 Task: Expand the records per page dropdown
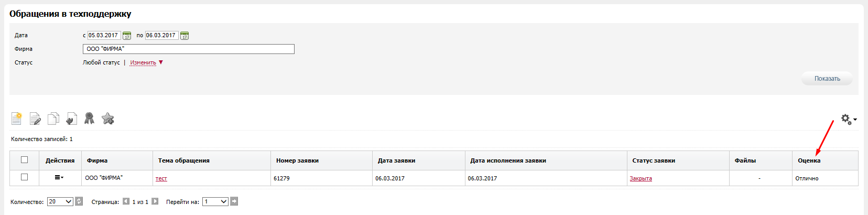pos(60,201)
